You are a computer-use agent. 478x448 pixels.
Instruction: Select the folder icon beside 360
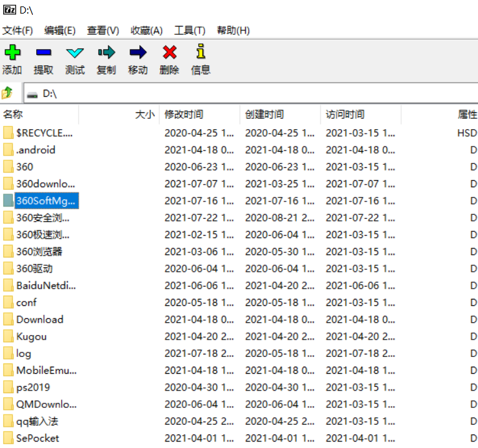[x=8, y=167]
